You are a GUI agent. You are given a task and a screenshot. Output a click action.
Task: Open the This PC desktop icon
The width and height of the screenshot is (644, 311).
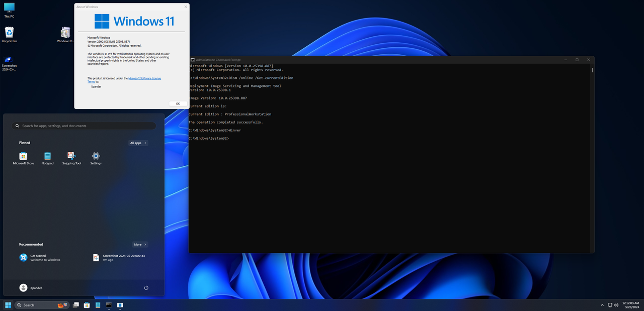click(9, 10)
